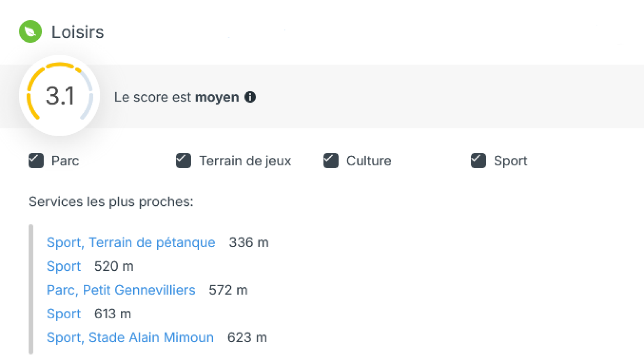This screenshot has height=363, width=644.
Task: Click the "Le score est moyen" text
Action: pyautogui.click(x=176, y=97)
